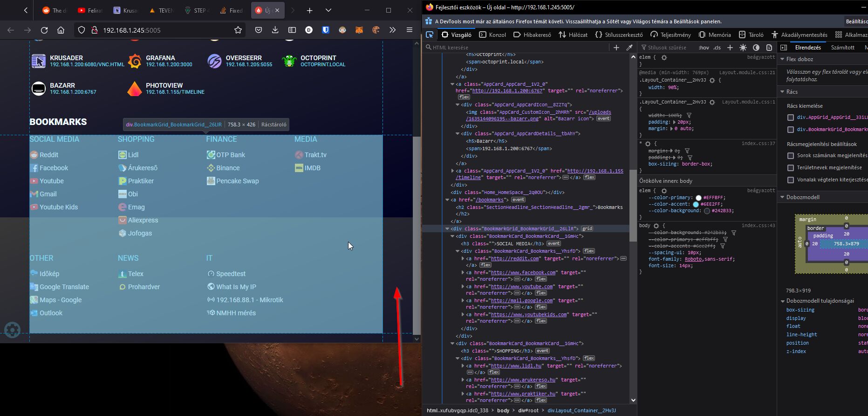Bookmark this page with the star icon
Screen dimensions: 868x416
click(238, 30)
